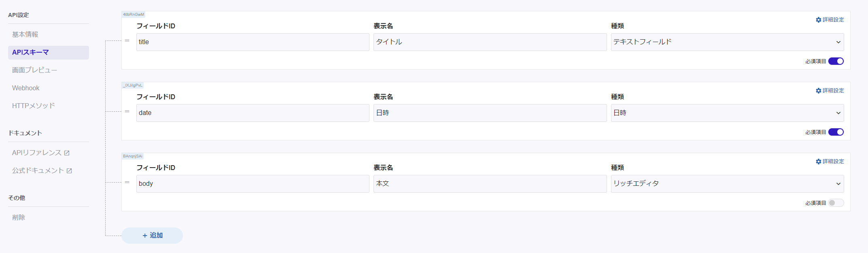Disable 必須項目 for the date field
Image resolution: width=868 pixels, height=253 pixels.
836,132
